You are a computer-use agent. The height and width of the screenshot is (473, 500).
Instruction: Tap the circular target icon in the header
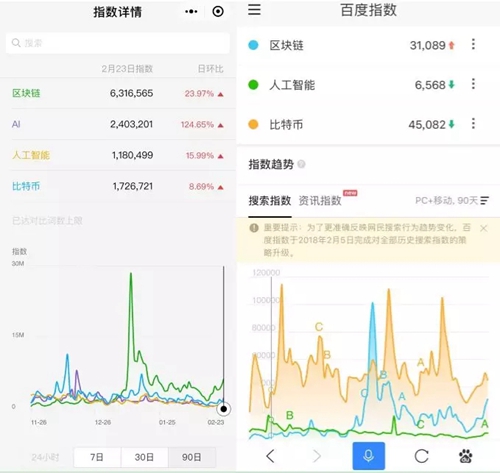[x=218, y=12]
